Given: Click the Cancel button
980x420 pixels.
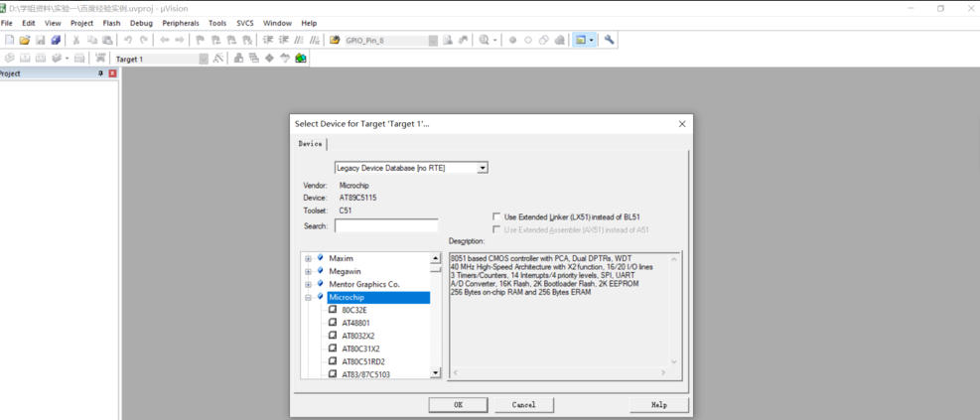Looking at the screenshot, I should coord(523,405).
